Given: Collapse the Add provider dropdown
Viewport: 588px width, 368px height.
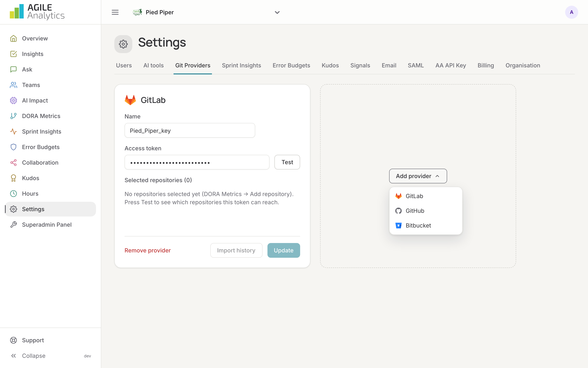Looking at the screenshot, I should pyautogui.click(x=418, y=176).
